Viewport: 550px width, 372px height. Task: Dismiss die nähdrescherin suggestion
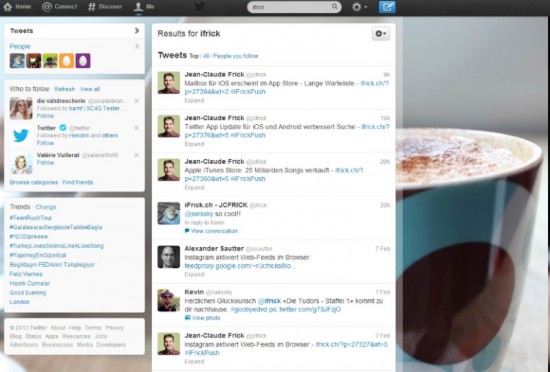click(x=137, y=101)
